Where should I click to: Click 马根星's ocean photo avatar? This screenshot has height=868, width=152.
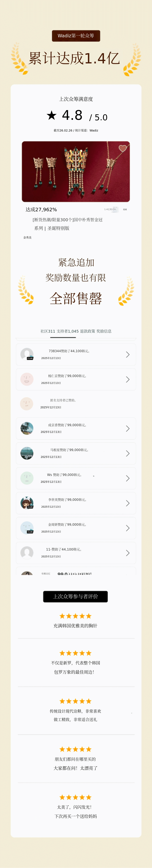pyautogui.click(x=27, y=453)
